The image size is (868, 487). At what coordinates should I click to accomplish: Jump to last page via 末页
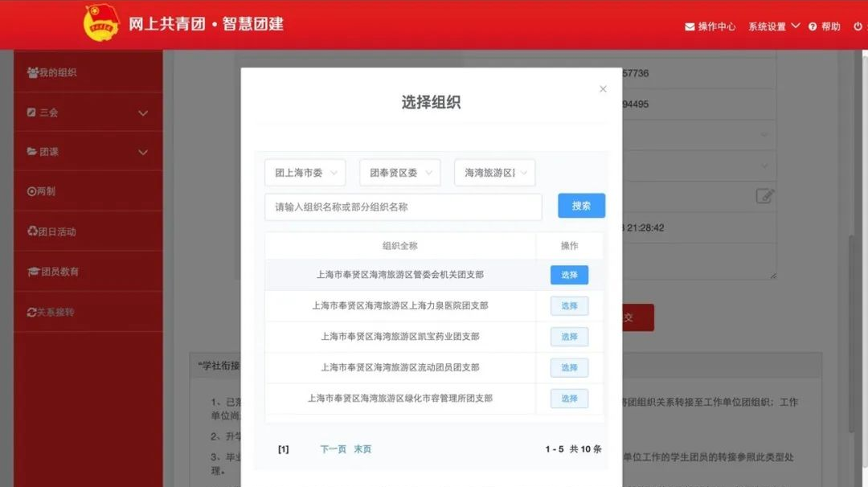362,449
